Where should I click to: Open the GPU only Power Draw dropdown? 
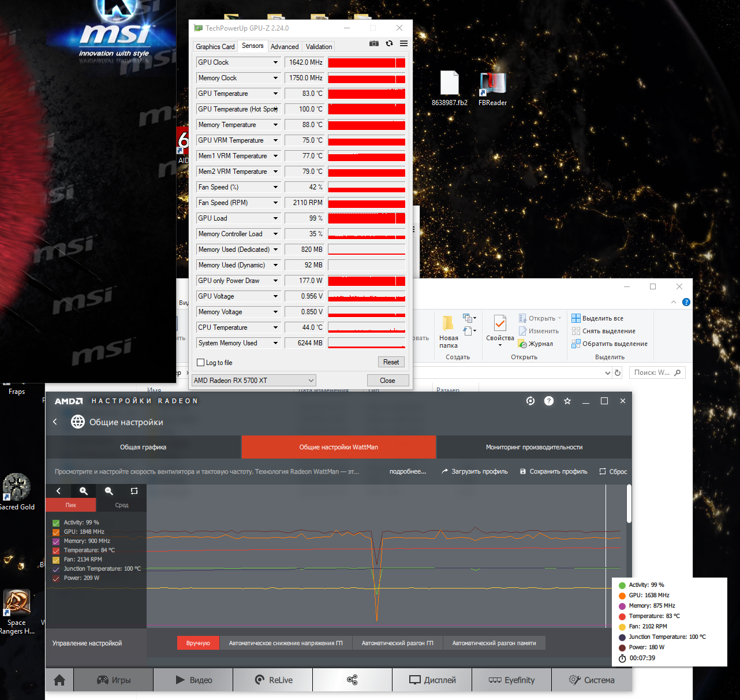click(275, 281)
